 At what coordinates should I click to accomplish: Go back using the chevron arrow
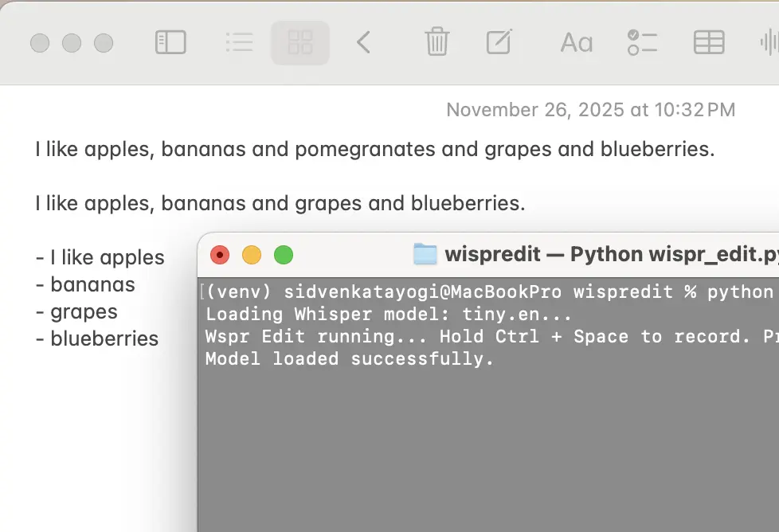point(363,42)
